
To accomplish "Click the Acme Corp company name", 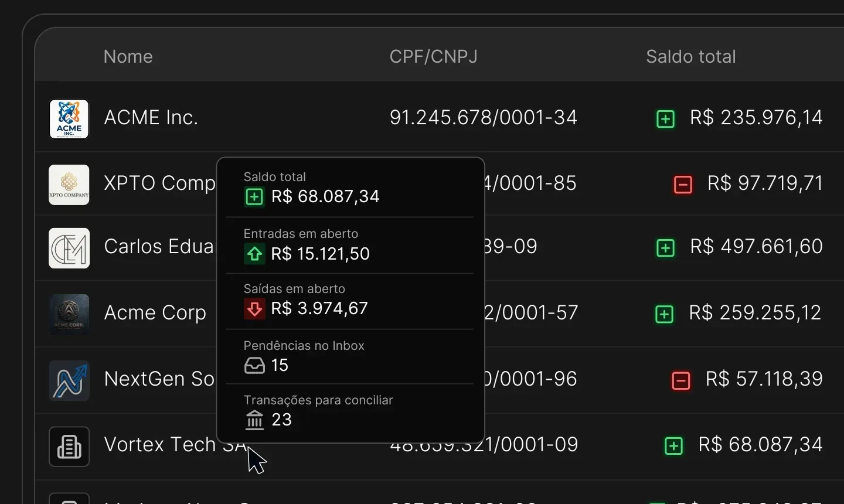I will tap(155, 313).
